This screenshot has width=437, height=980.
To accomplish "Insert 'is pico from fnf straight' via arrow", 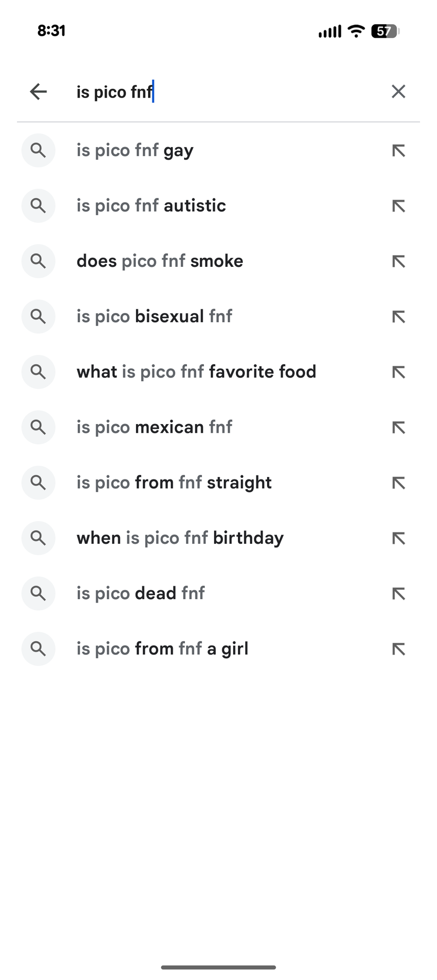I will (399, 482).
